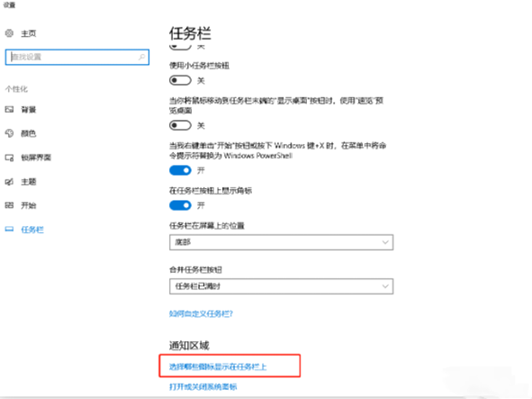This screenshot has height=399, width=532.
Task: Enable the 速览 preview desktop toggle
Action: click(180, 125)
